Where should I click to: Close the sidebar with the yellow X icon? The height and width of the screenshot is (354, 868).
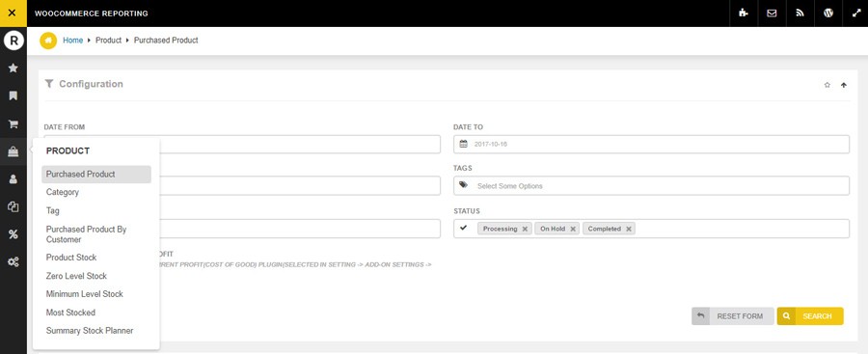(x=14, y=14)
